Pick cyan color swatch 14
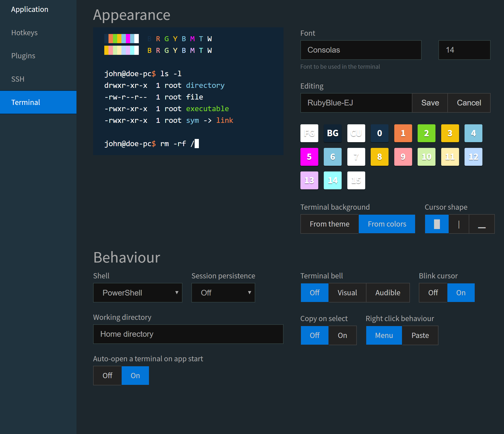Image resolution: width=504 pixels, height=434 pixels. point(333,180)
